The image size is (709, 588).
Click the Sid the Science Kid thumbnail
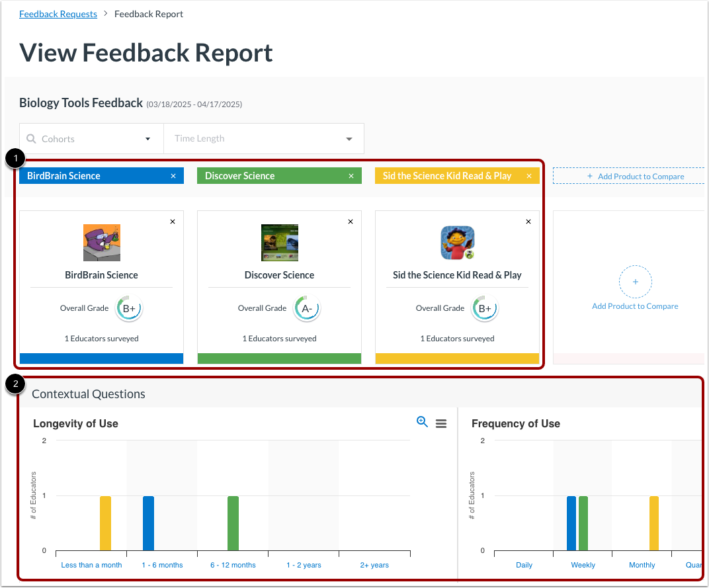pyautogui.click(x=458, y=243)
